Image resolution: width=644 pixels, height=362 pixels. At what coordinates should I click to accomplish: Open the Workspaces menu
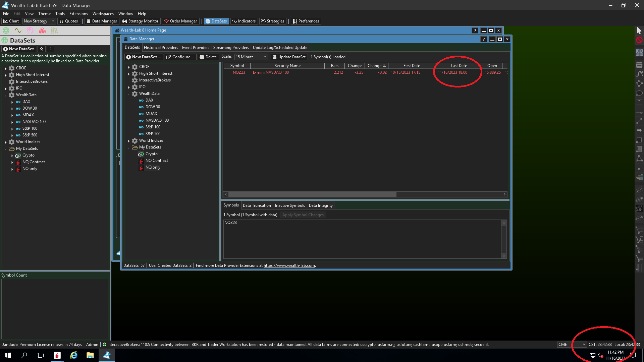tap(103, 14)
